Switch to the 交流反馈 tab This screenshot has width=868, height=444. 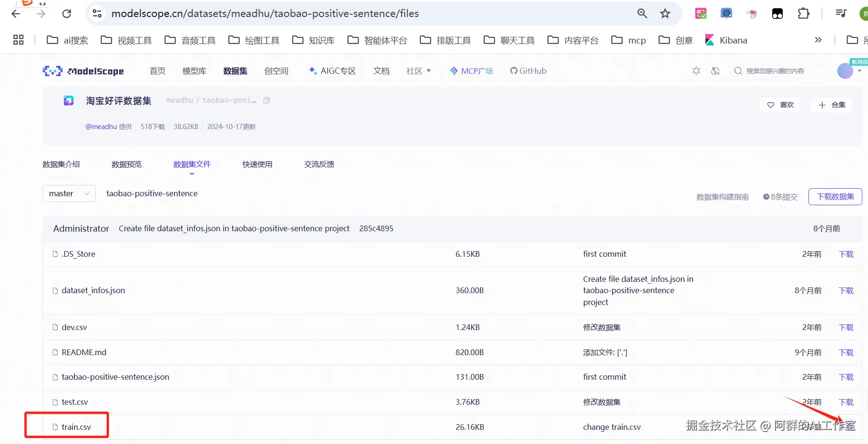(319, 165)
